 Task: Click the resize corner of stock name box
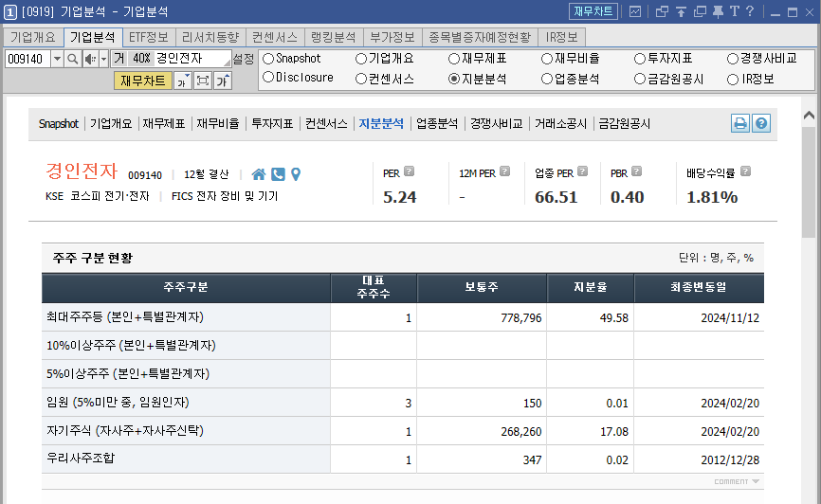pos(228,63)
